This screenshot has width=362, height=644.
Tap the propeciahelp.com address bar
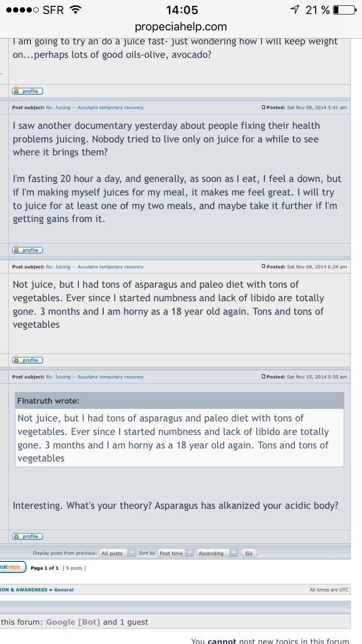tap(181, 27)
